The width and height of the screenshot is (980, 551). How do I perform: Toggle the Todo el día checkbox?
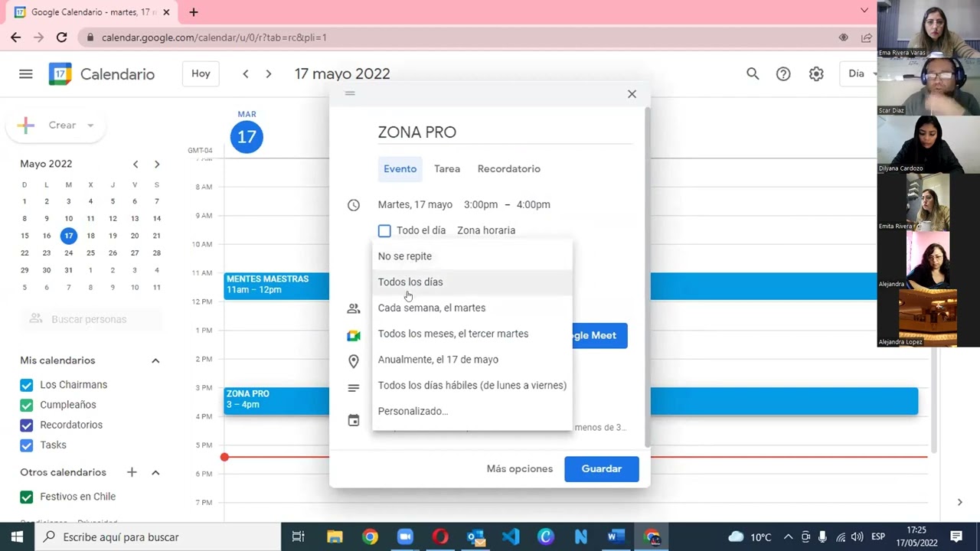(384, 230)
